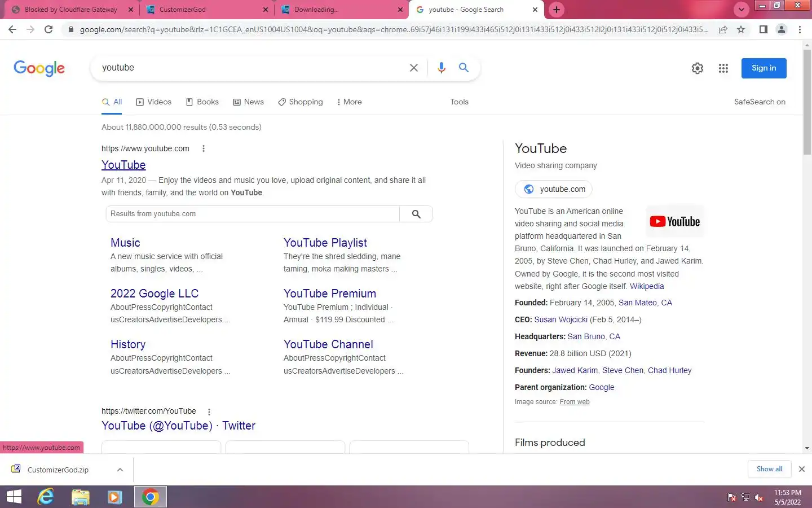Viewport: 812px width, 508px height.
Task: Switch to the News tab
Action: (248, 102)
